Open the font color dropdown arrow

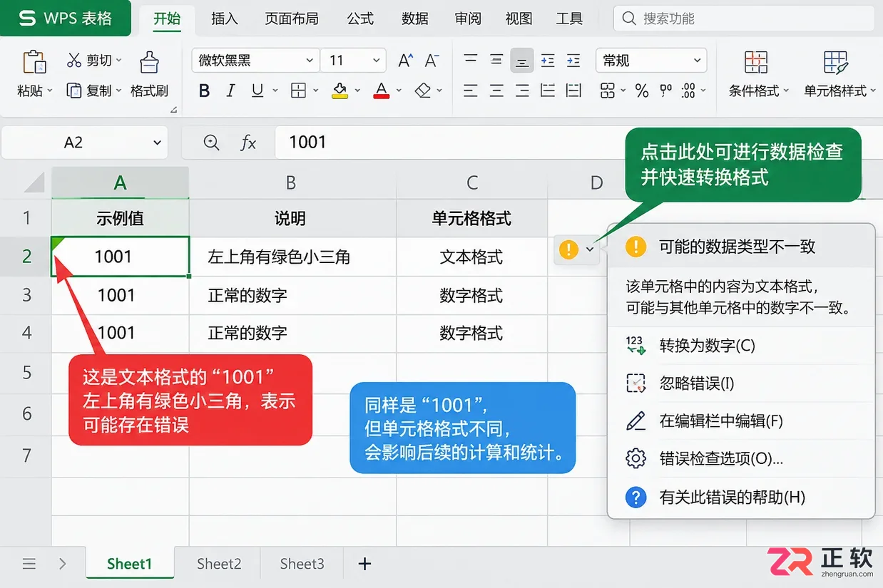coord(399,91)
